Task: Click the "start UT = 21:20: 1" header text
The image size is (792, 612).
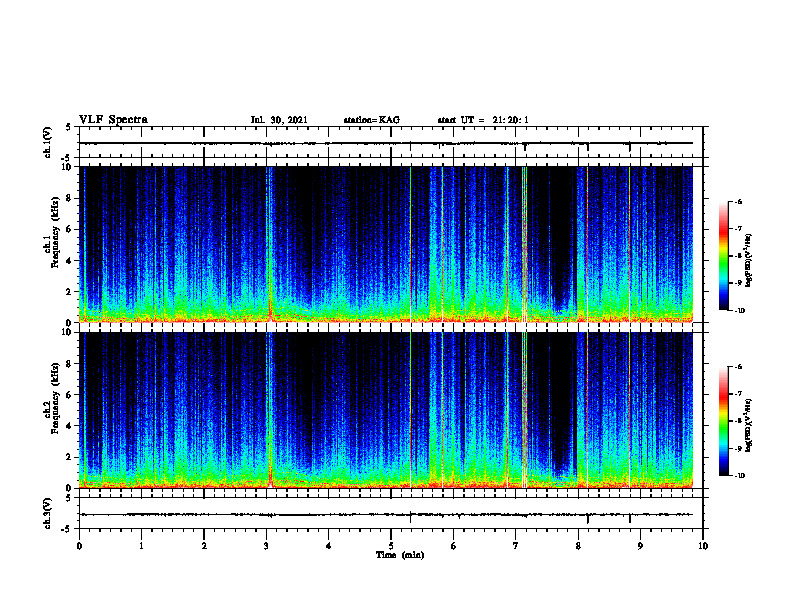Action: pyautogui.click(x=483, y=120)
